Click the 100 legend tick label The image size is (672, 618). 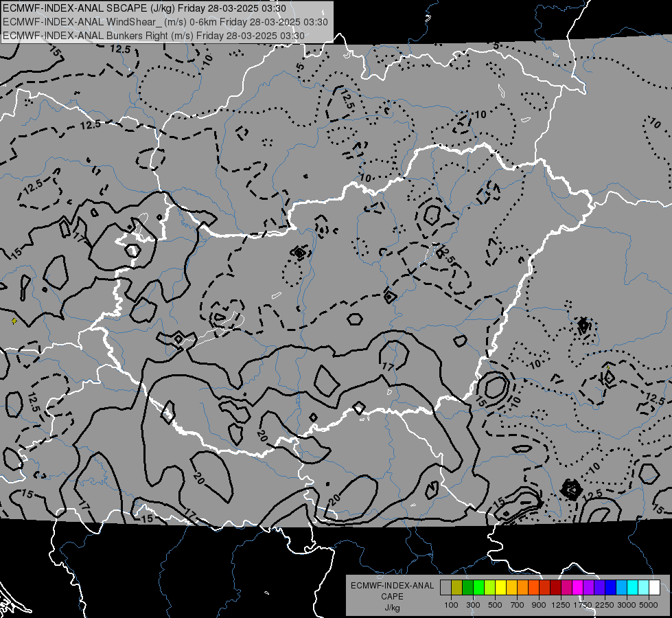pos(451,605)
